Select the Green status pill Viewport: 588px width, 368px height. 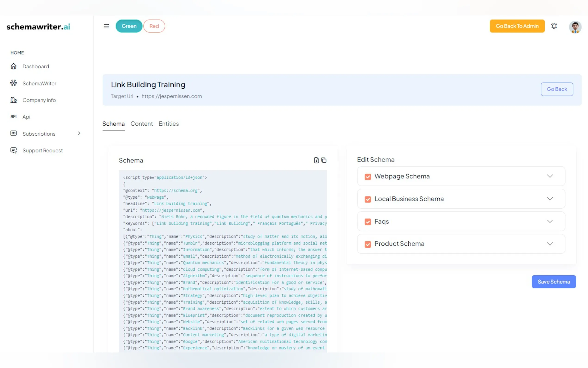coord(129,26)
